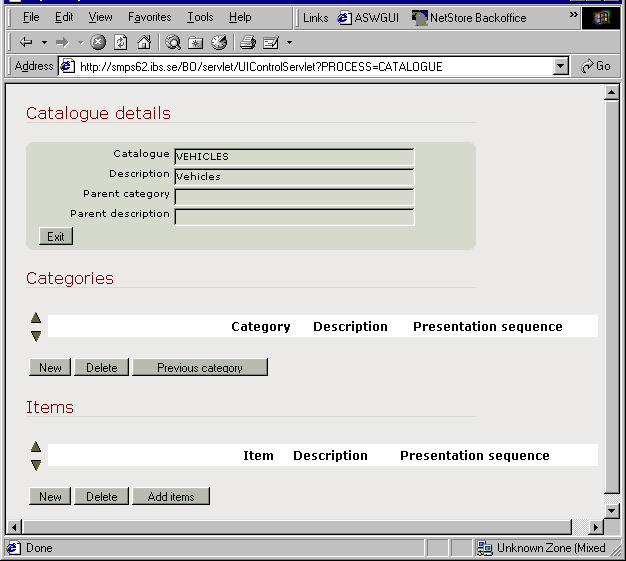The height and width of the screenshot is (561, 626).
Task: Click the Delete button under Categories
Action: pos(101,368)
